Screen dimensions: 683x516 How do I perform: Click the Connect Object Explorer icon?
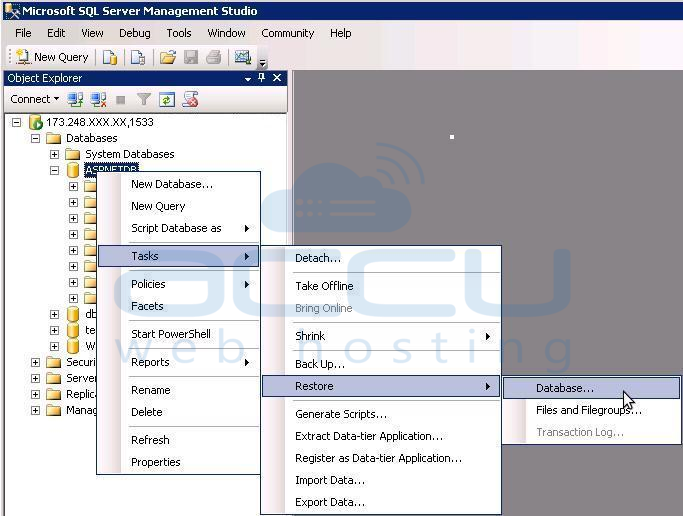click(75, 100)
